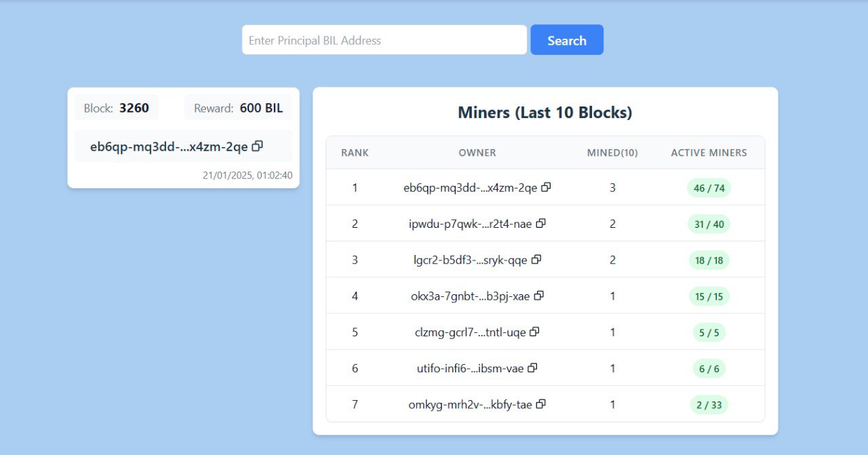The height and width of the screenshot is (455, 868).
Task: Click the ACTIVE MINERS column header
Action: [x=709, y=153]
